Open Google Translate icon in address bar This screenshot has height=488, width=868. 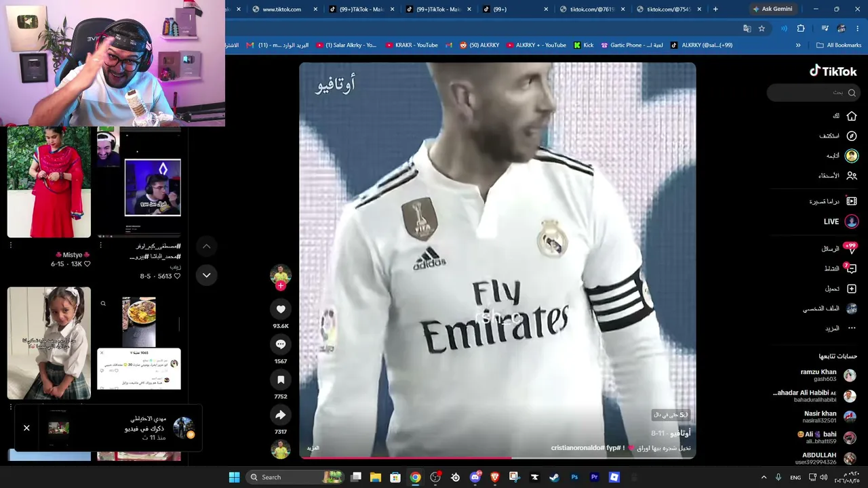(747, 28)
